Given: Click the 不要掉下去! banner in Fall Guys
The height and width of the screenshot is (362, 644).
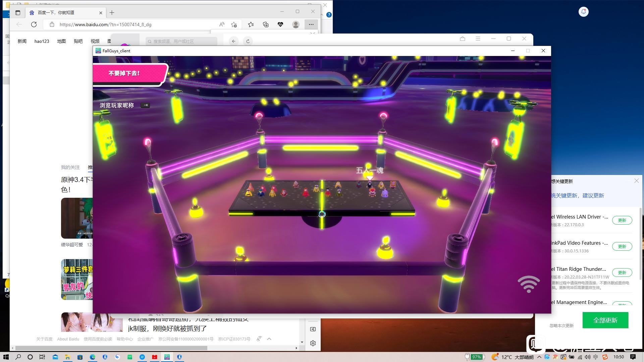Looking at the screenshot, I should pos(130,73).
